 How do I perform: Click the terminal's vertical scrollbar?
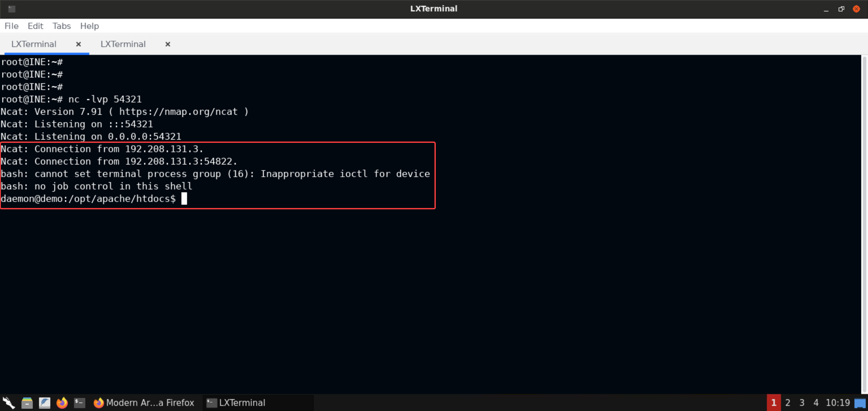coord(864,224)
